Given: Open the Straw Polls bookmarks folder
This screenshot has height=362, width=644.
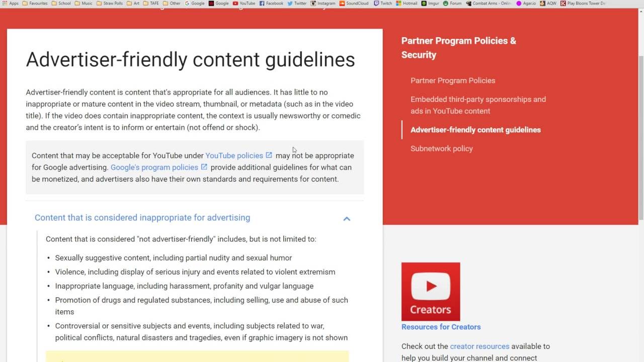Looking at the screenshot, I should 110,3.
